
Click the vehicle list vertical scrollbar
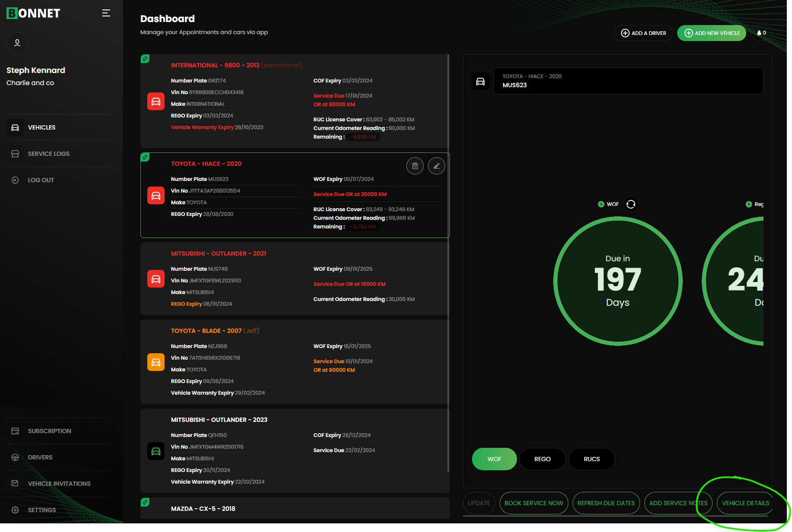(x=449, y=263)
